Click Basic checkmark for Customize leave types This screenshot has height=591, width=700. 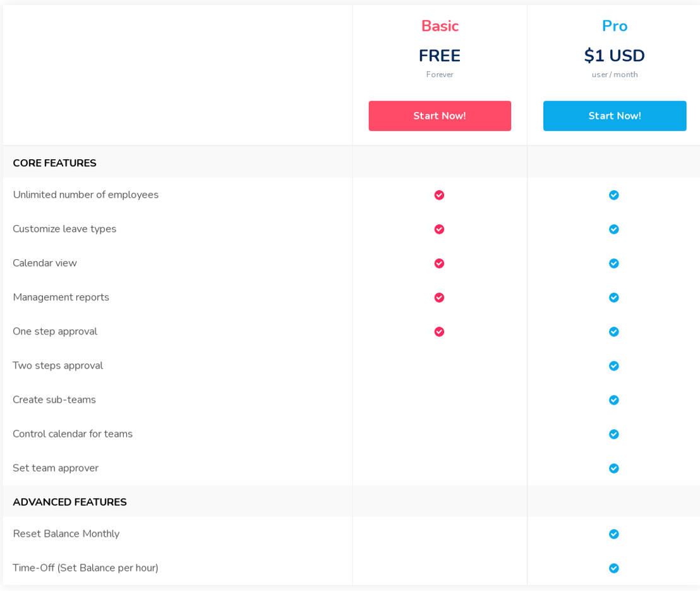click(439, 229)
